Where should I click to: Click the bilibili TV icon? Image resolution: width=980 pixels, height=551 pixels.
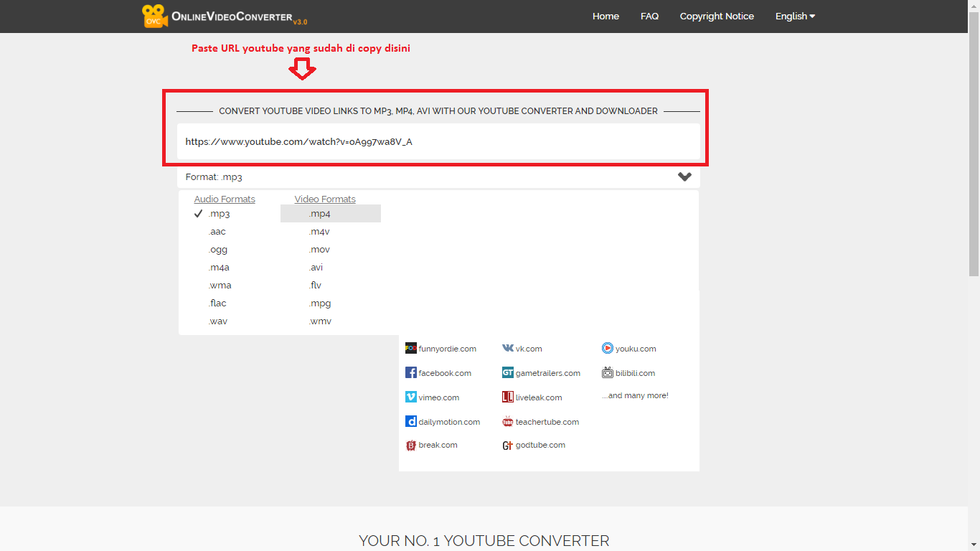click(x=608, y=373)
